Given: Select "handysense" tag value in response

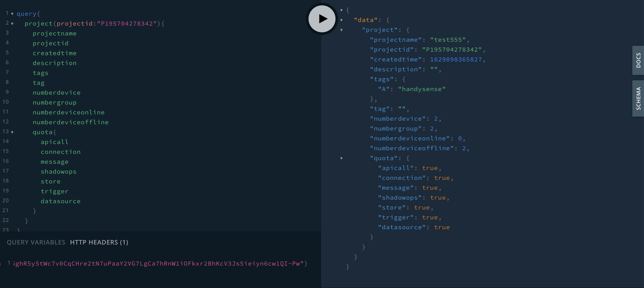Looking at the screenshot, I should 422,89.
